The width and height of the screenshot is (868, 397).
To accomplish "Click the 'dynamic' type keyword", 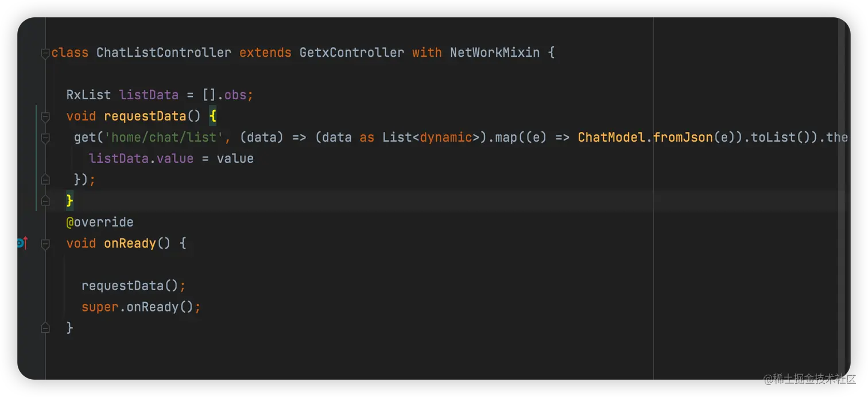I will (446, 137).
